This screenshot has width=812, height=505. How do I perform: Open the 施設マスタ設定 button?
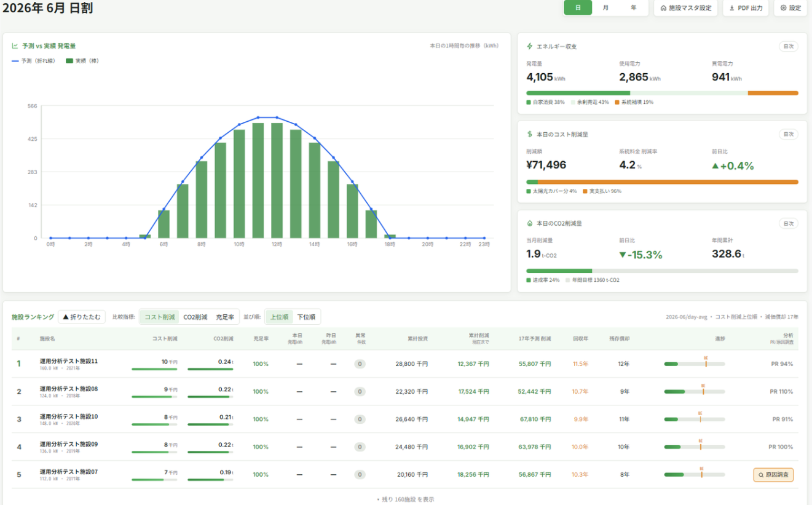click(x=685, y=8)
